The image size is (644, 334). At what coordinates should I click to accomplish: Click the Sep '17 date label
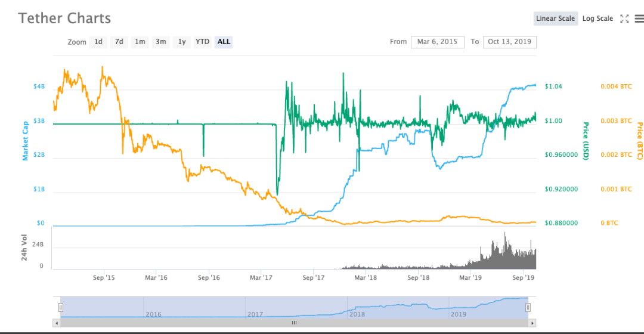coord(314,278)
